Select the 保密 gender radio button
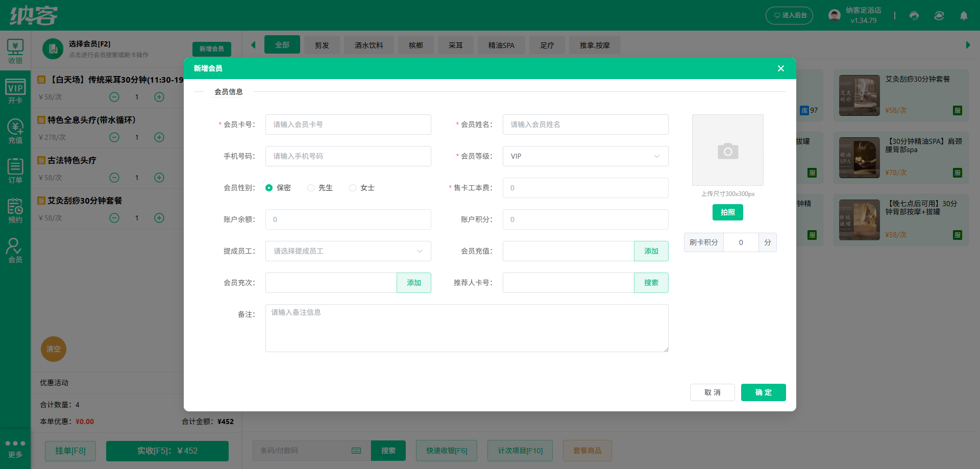The height and width of the screenshot is (469, 980). point(269,188)
